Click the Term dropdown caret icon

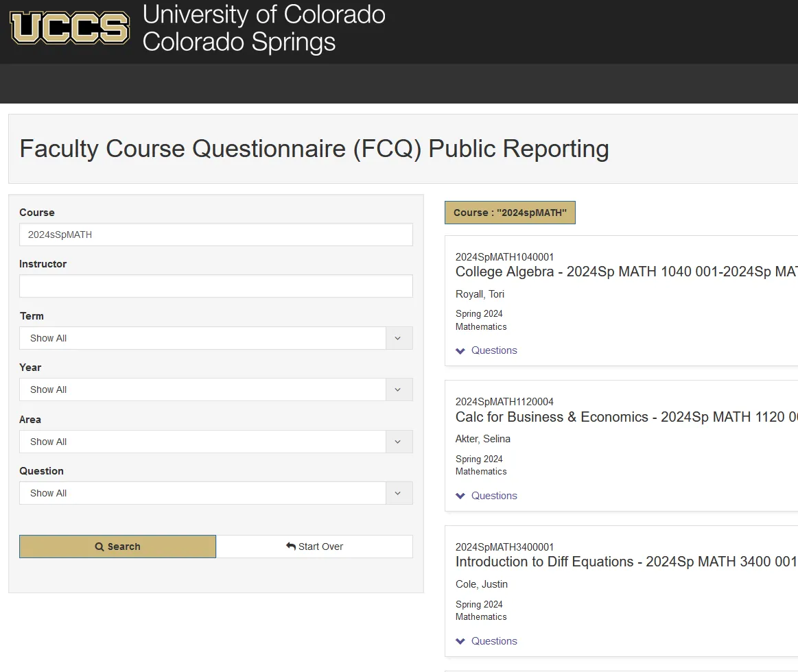click(x=399, y=338)
